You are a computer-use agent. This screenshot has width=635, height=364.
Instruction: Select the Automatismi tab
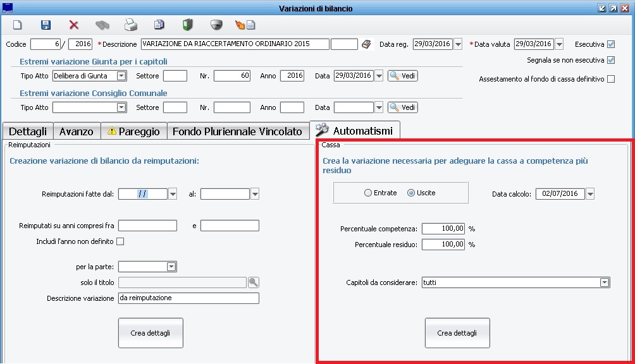tap(355, 130)
